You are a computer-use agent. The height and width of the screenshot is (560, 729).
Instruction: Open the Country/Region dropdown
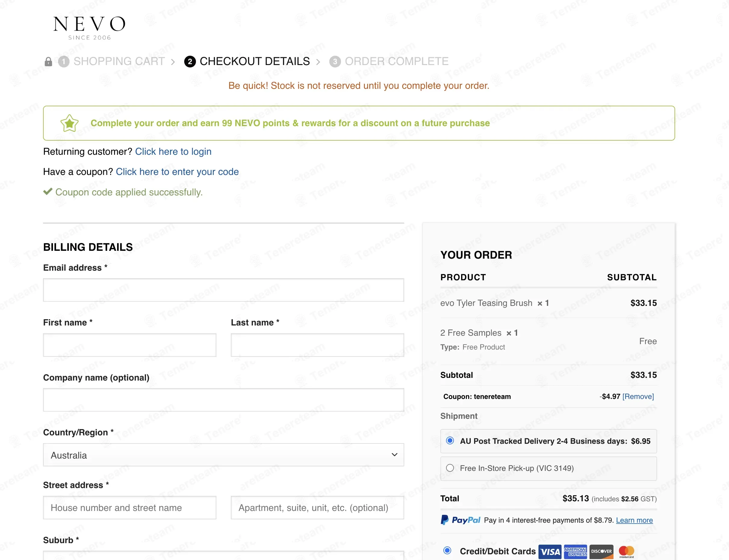tap(223, 455)
